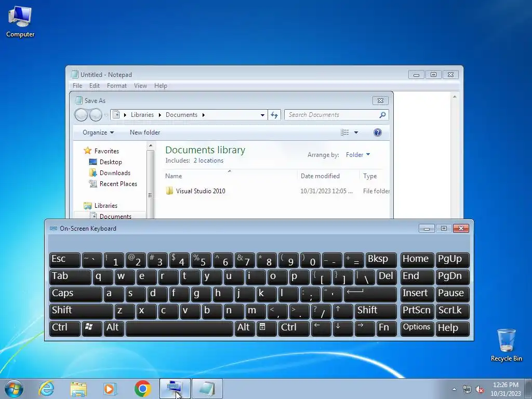
Task: Click the Bksp key
Action: tap(381, 260)
